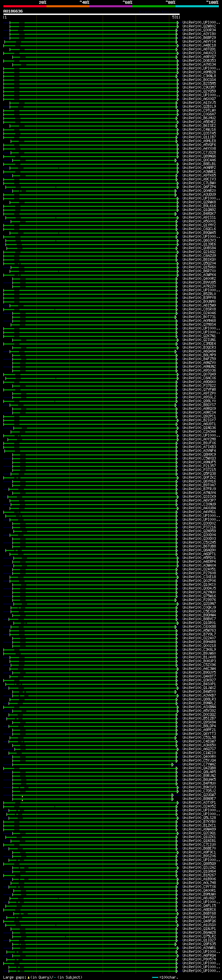Select the UniRef100_C9YTX6 label
Viewport: 222px width, 980px height.
pyautogui.click(x=199, y=886)
